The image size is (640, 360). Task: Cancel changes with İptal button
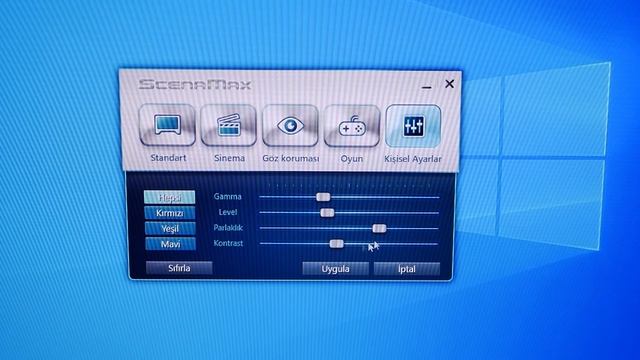[x=407, y=269]
